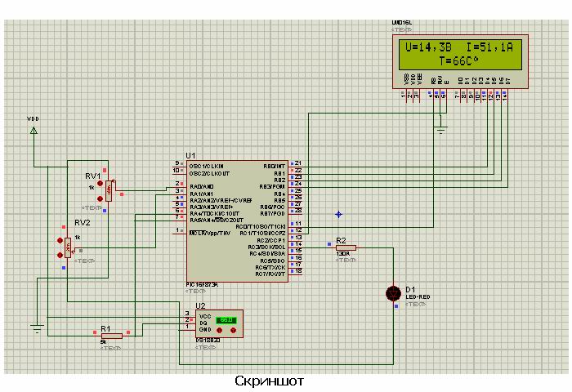Click the DS18B20 red button next to GND
Image resolution: width=572 pixels, height=392 pixels.
pos(219,331)
